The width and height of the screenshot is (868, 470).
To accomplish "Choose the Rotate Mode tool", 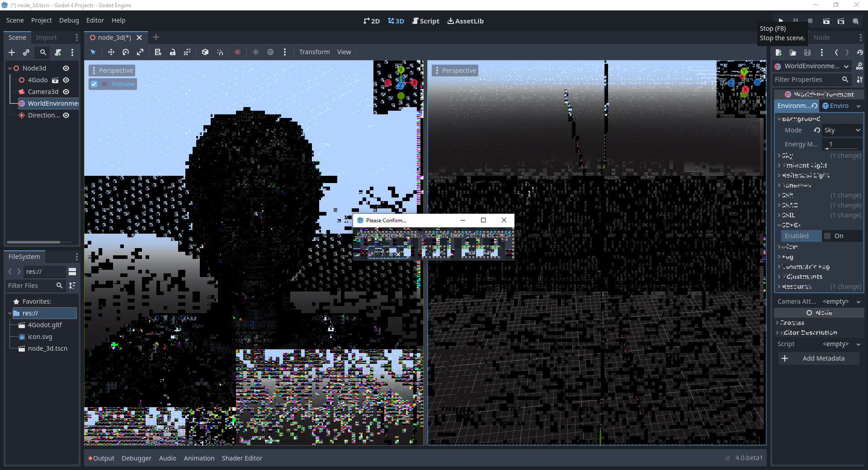I will pos(126,52).
